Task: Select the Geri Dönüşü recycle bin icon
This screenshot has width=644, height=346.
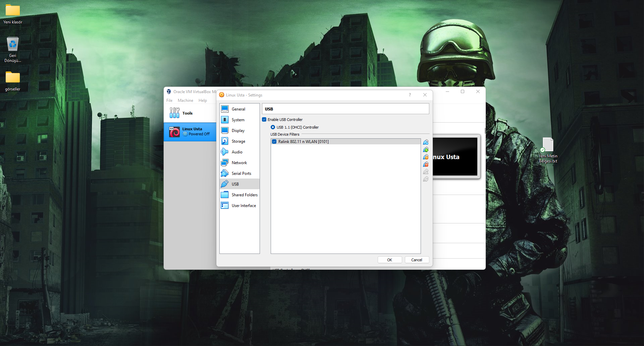Action: [x=13, y=50]
